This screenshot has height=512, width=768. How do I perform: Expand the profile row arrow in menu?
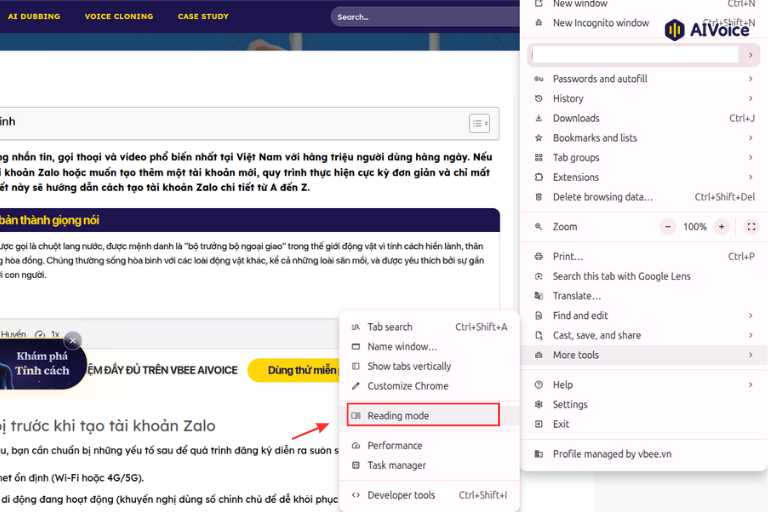[x=751, y=55]
